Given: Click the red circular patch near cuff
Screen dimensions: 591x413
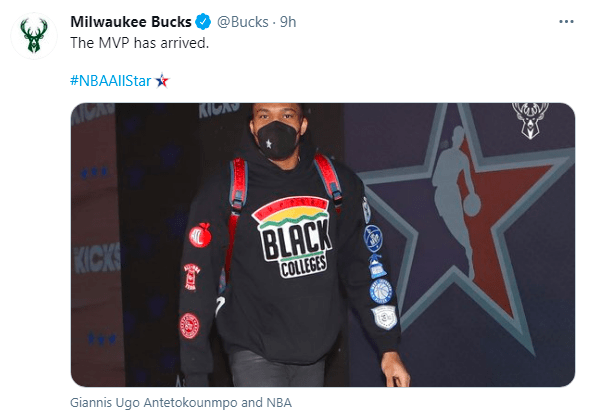Looking at the screenshot, I should tap(189, 326).
